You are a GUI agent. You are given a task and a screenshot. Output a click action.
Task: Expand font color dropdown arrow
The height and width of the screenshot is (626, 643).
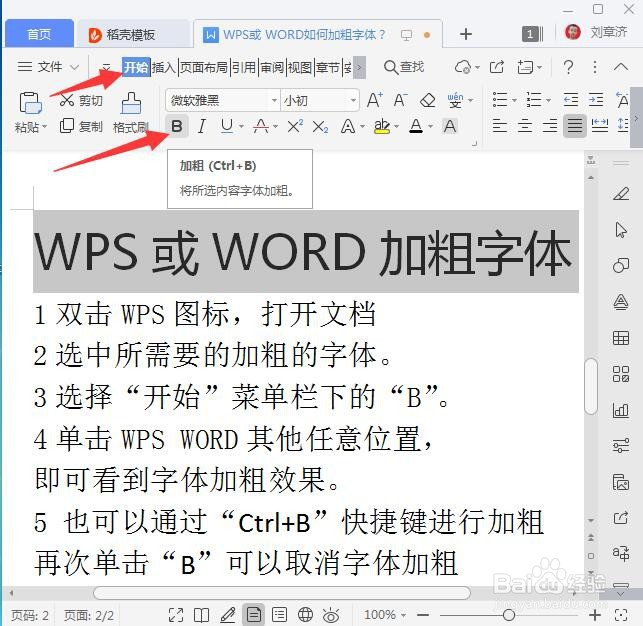(430, 127)
